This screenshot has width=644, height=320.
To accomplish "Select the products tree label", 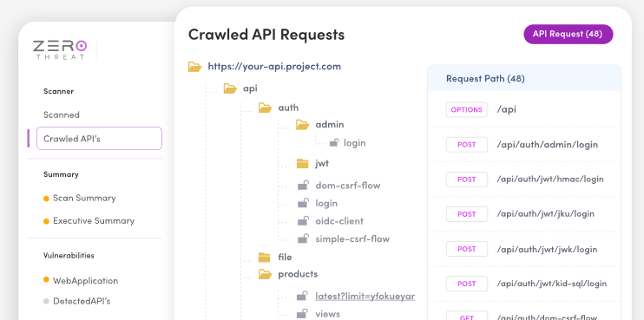I will pyautogui.click(x=298, y=274).
